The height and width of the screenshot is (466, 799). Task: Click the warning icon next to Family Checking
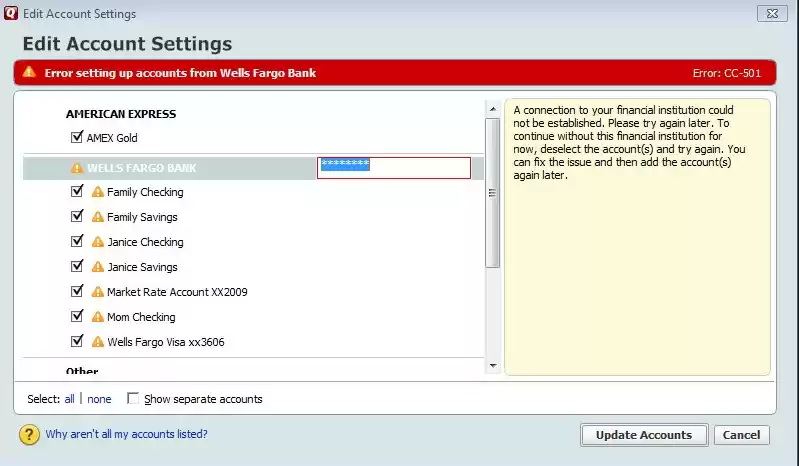(x=98, y=192)
